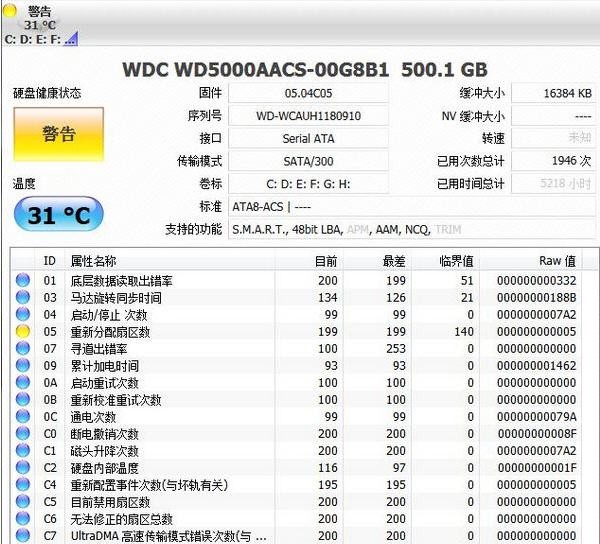Image resolution: width=600 pixels, height=544 pixels.
Task: Click the yellow status circle beside the 警告 tab
Action: tap(10, 11)
